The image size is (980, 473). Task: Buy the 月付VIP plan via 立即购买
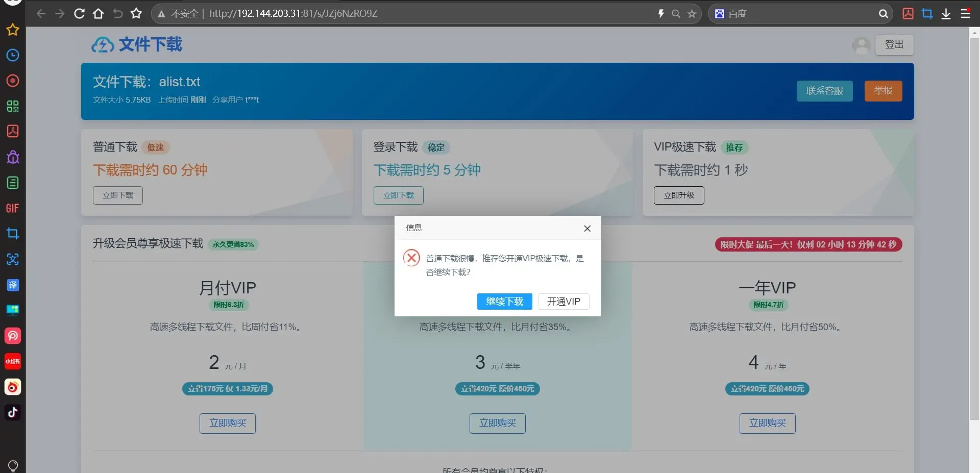coord(228,423)
